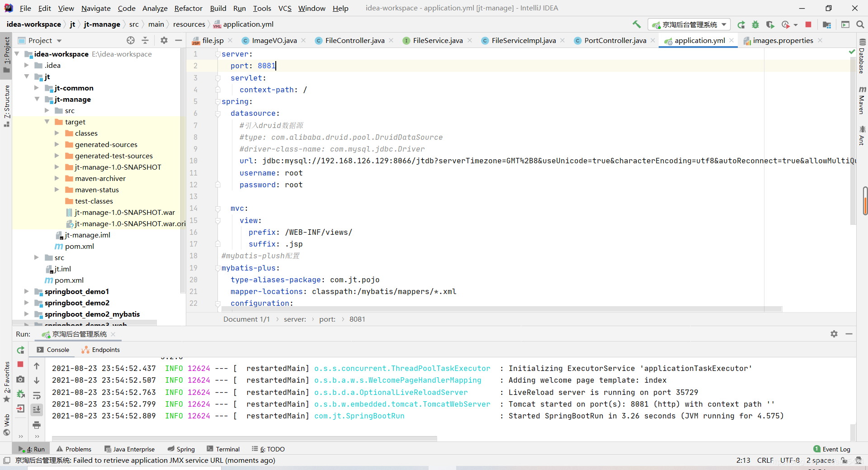
Task: Rerun app from Run panel sidebar
Action: [x=20, y=350]
